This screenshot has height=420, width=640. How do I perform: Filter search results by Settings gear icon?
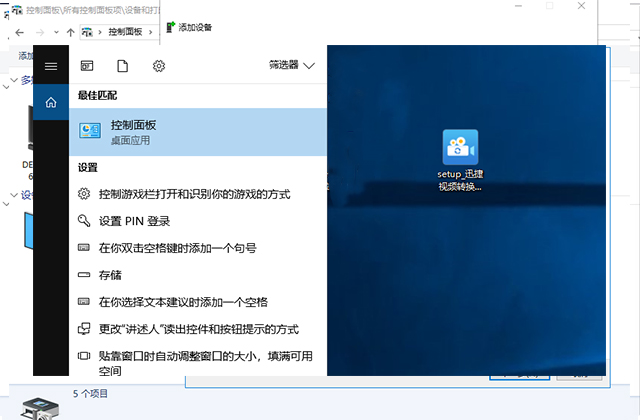point(158,66)
